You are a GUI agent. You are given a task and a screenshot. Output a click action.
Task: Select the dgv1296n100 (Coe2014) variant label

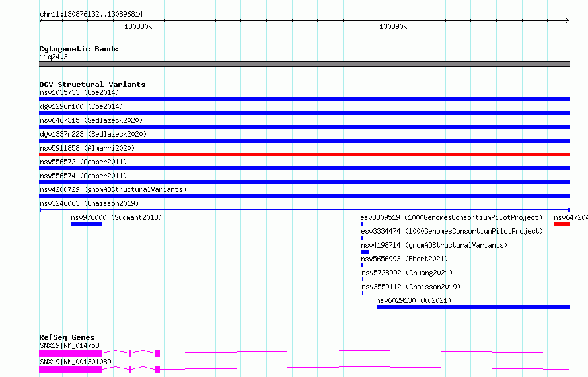pyautogui.click(x=81, y=106)
